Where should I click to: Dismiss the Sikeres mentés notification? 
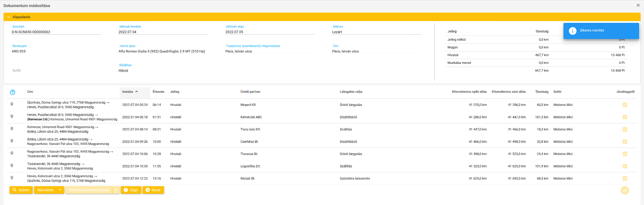pyautogui.click(x=601, y=31)
